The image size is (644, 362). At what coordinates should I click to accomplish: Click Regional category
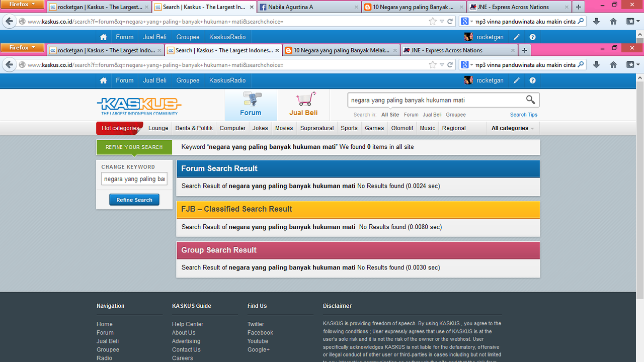point(454,128)
